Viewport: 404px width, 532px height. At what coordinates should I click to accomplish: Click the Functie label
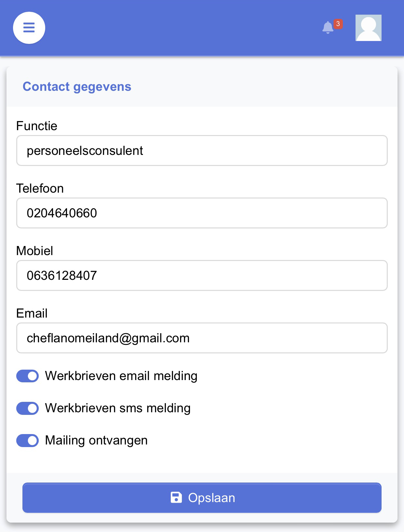(x=37, y=126)
